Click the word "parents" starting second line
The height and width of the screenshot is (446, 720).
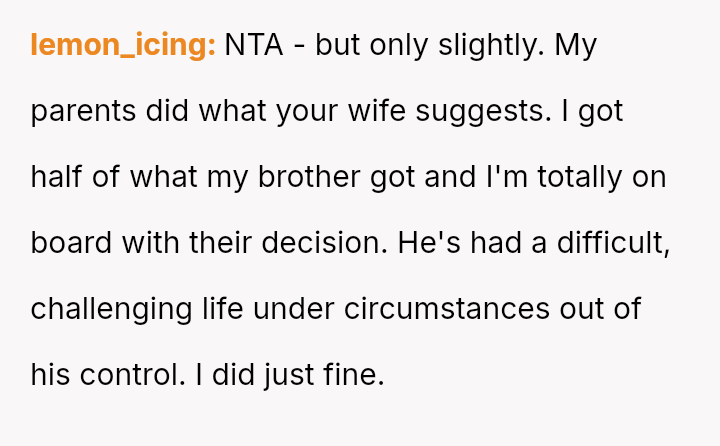(83, 112)
